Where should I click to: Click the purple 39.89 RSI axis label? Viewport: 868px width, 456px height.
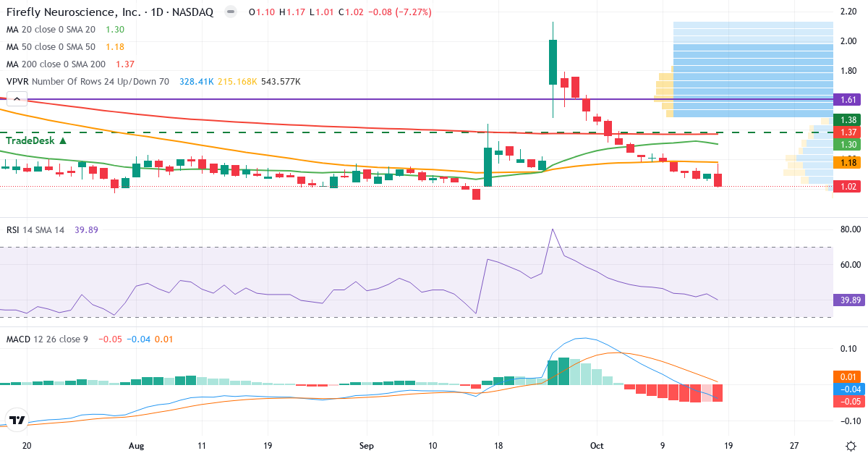tap(849, 300)
